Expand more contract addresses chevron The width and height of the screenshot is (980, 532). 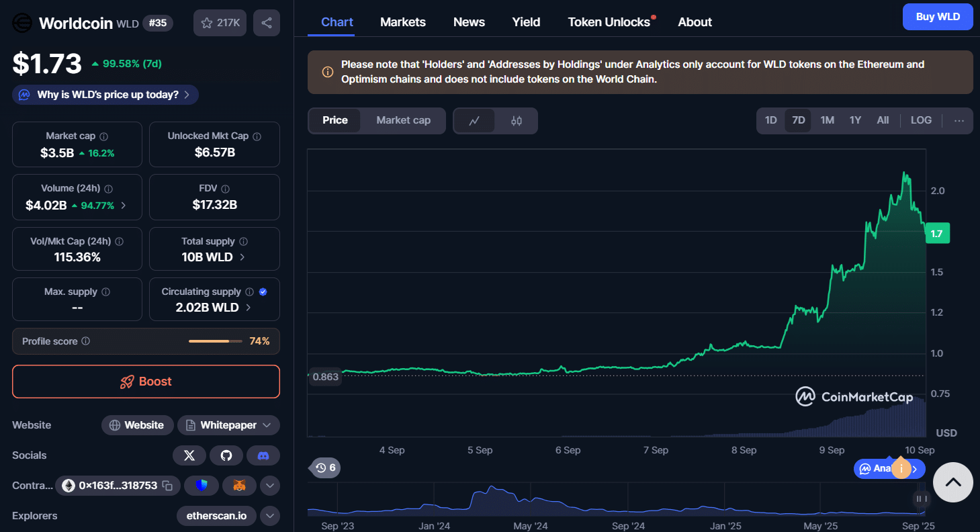[x=269, y=485]
